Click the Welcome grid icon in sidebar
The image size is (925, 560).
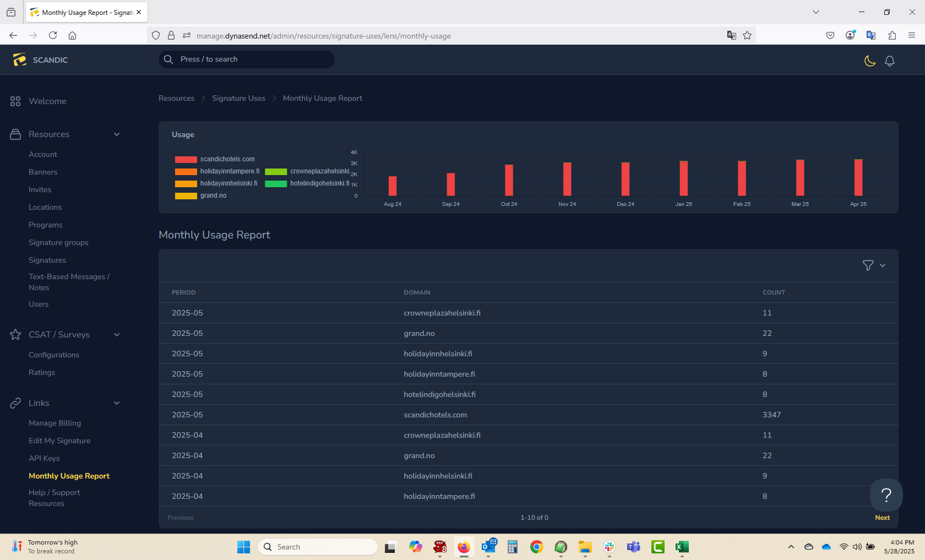(x=15, y=101)
